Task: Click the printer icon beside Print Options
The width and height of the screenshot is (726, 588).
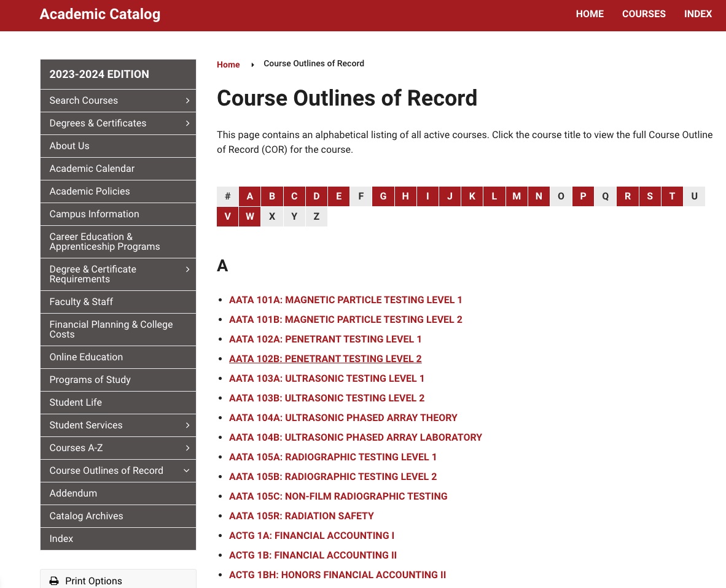Action: [54, 581]
